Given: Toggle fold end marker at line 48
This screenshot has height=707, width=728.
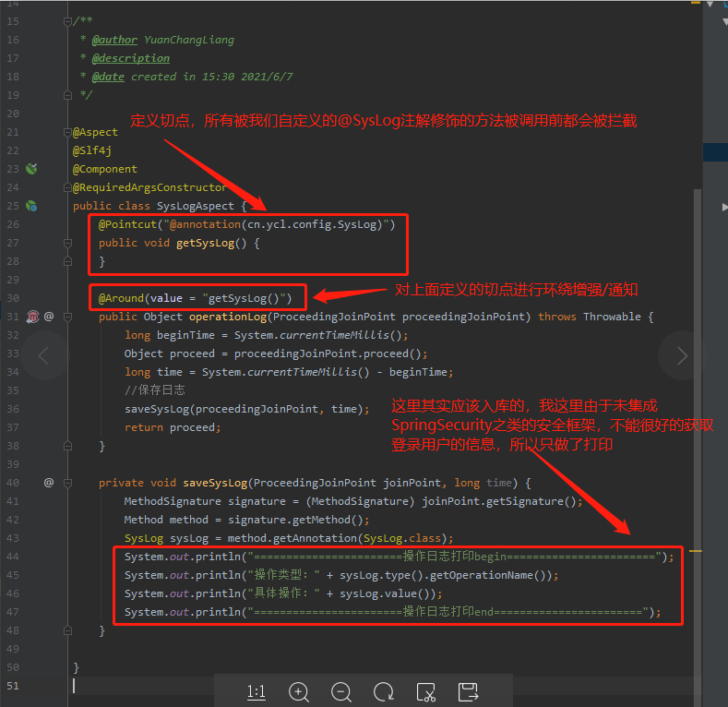Looking at the screenshot, I should pyautogui.click(x=67, y=630).
